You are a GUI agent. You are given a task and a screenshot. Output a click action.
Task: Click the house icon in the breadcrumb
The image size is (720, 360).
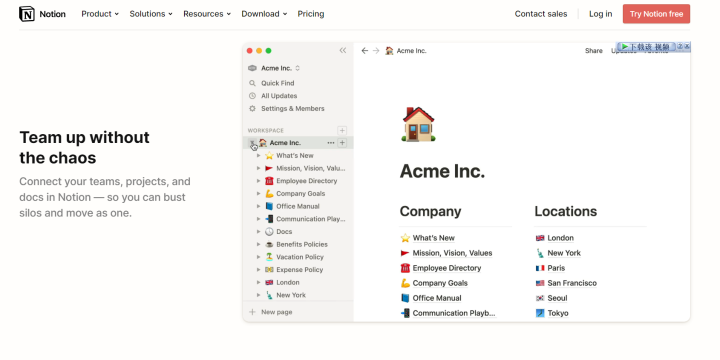pos(389,51)
